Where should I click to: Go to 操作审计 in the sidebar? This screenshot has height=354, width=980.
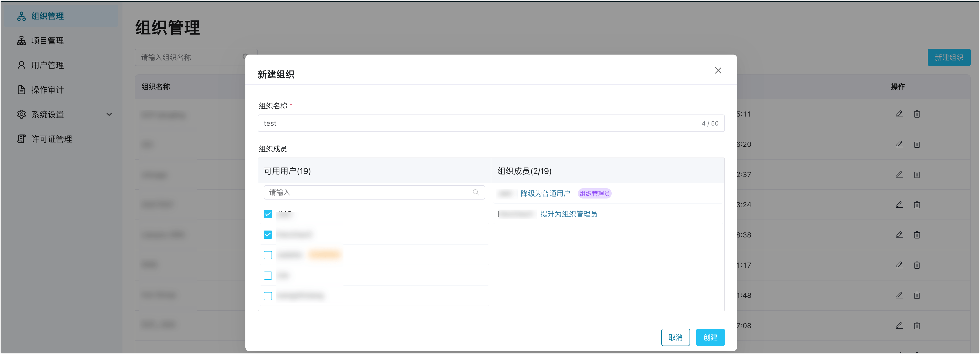click(47, 90)
